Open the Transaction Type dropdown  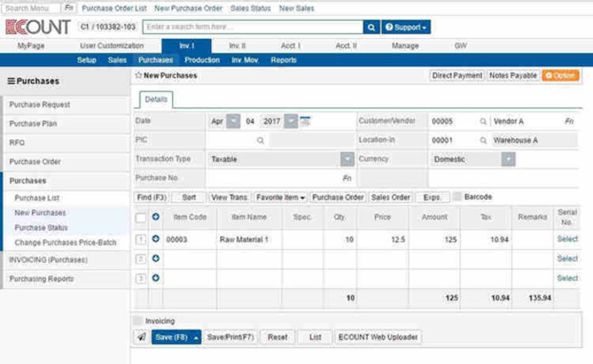pos(346,159)
